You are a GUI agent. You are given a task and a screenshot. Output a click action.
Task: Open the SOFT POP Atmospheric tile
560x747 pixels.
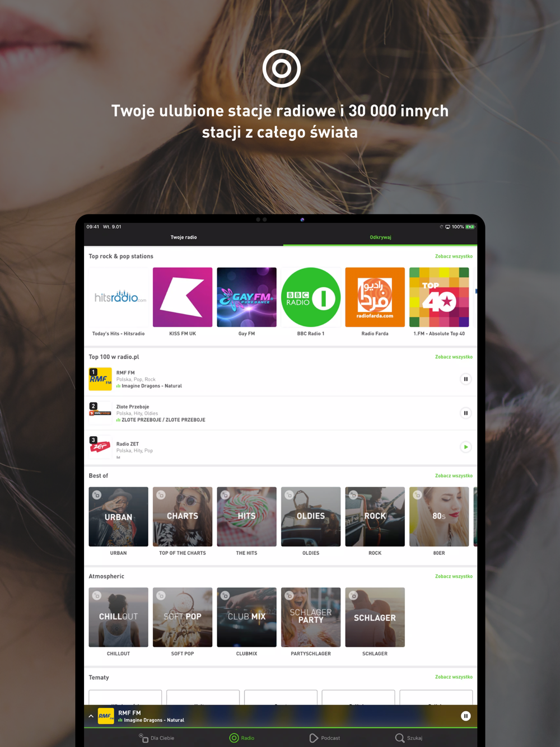point(183,617)
